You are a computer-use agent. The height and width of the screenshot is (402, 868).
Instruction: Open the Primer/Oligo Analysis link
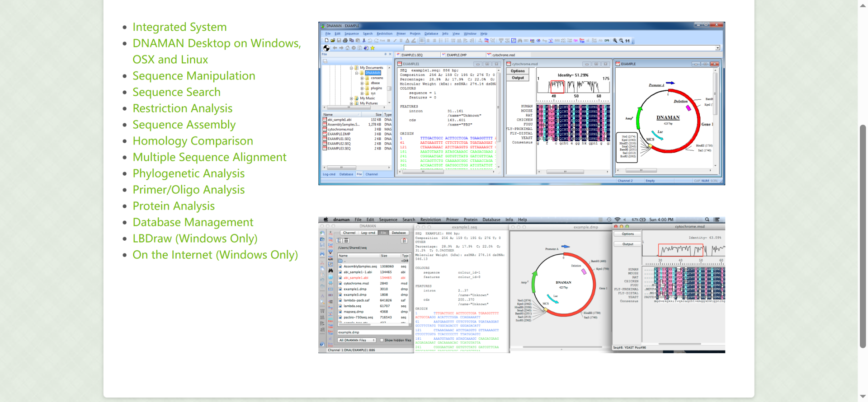189,190
